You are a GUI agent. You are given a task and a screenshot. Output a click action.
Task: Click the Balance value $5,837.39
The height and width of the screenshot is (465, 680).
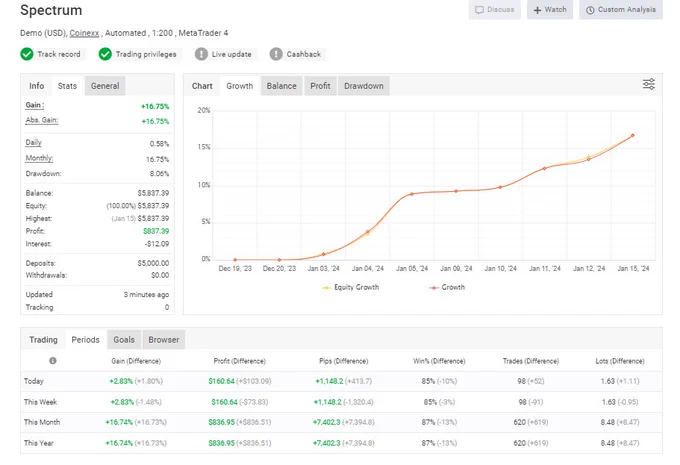click(x=153, y=193)
